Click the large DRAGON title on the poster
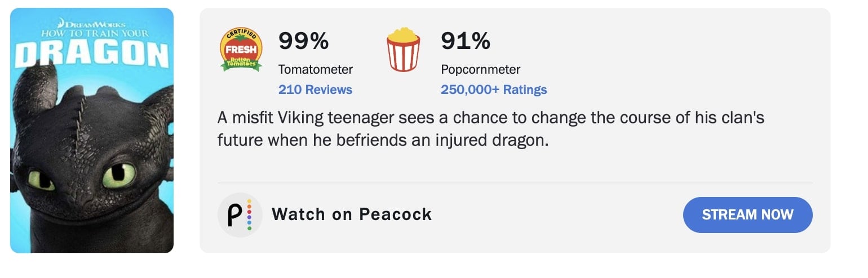This screenshot has width=868, height=278. pos(92,55)
